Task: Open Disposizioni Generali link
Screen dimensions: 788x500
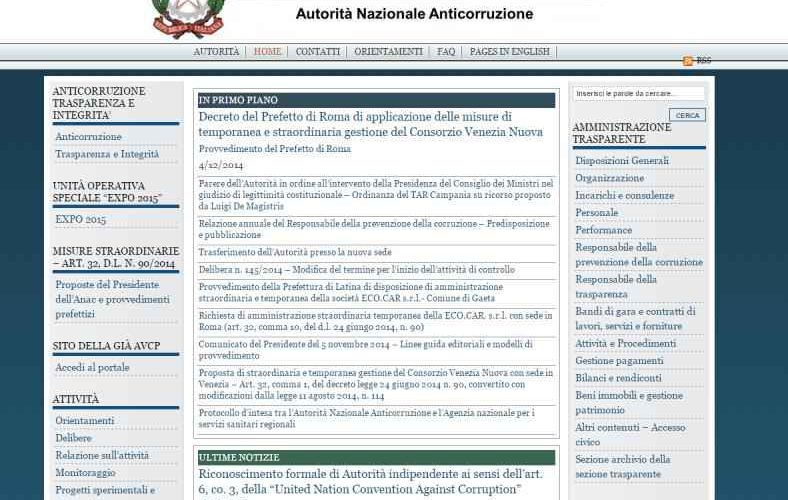Action: [622, 160]
